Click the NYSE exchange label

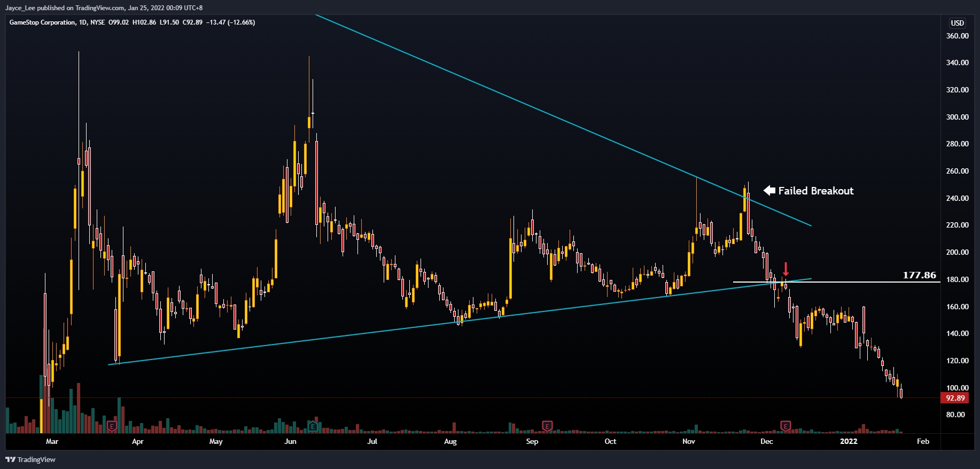click(97, 22)
